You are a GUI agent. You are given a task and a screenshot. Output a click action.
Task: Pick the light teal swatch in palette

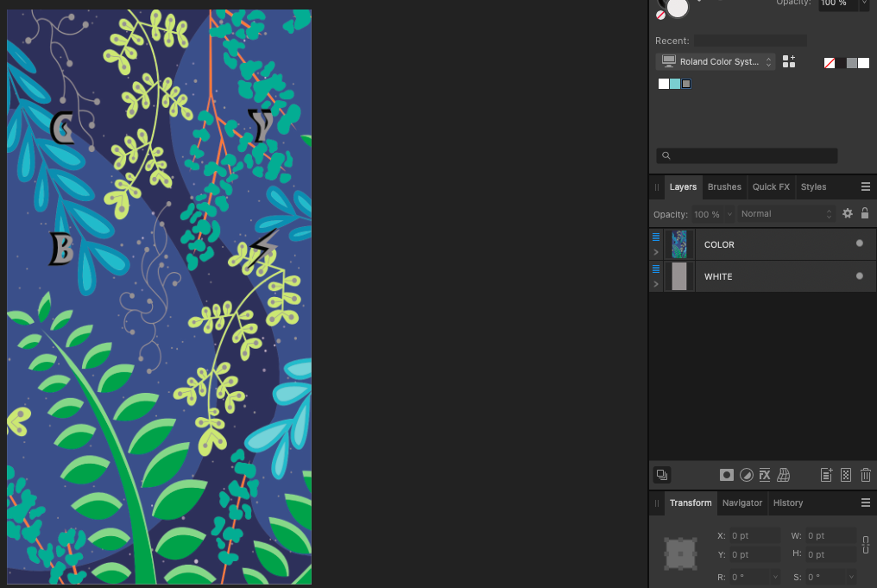(675, 84)
